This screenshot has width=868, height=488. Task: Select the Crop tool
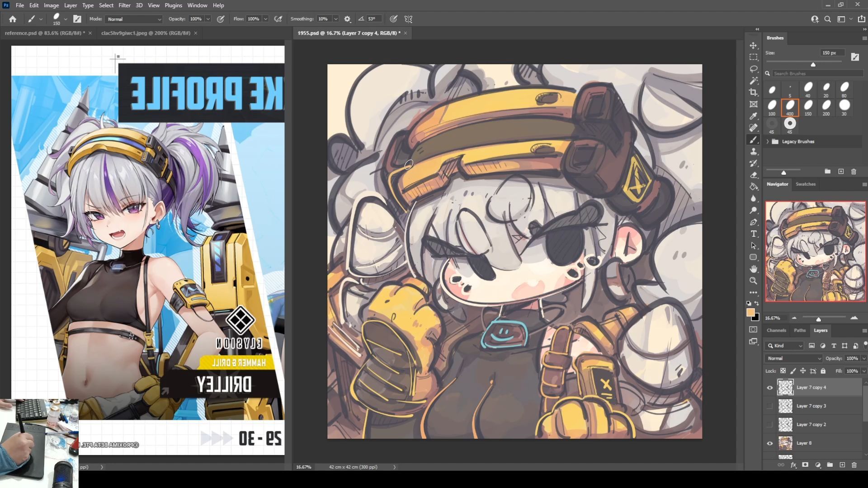(x=753, y=93)
